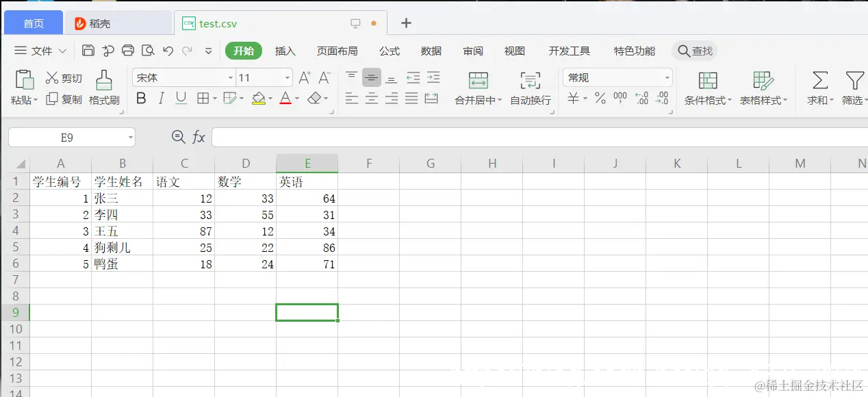Increase decimal places icon
This screenshot has width=868, height=397.
coord(641,99)
